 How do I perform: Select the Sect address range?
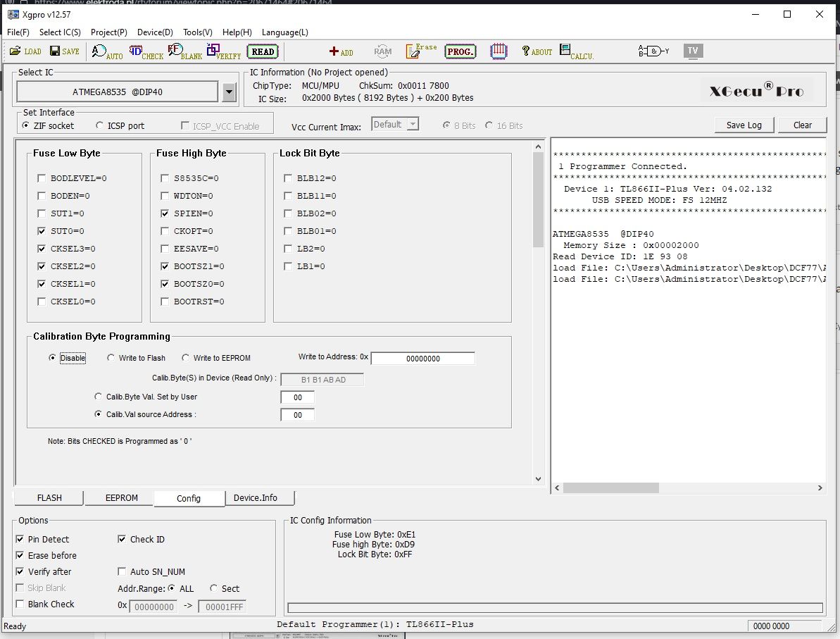(x=214, y=588)
